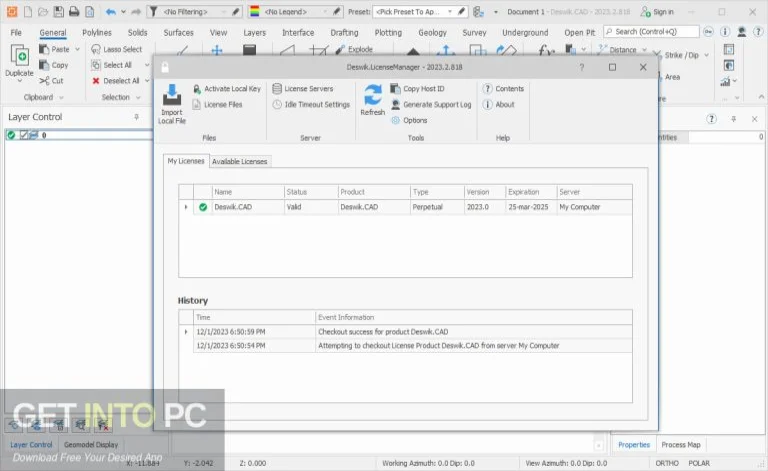Click Copy Host ID
The image size is (768, 471).
click(x=417, y=89)
